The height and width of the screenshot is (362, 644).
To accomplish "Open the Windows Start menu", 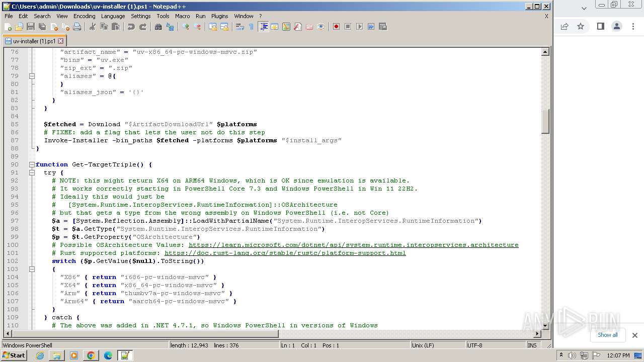I will 14,355.
